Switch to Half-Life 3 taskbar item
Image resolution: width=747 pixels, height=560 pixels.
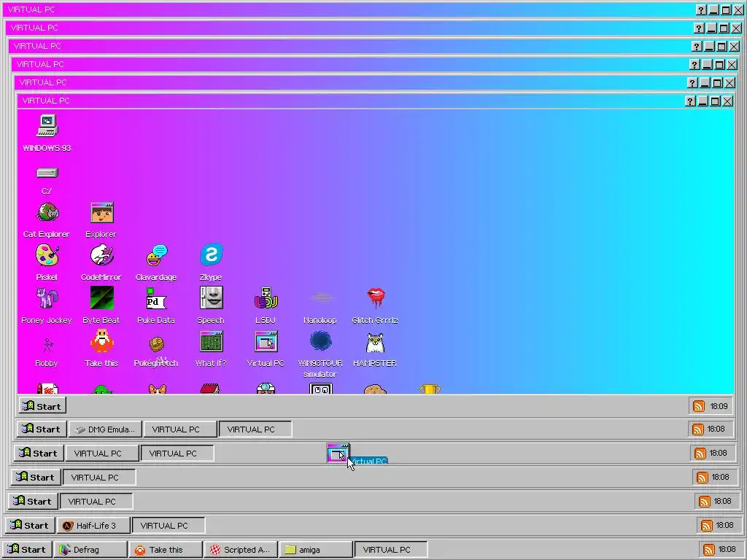pyautogui.click(x=93, y=525)
